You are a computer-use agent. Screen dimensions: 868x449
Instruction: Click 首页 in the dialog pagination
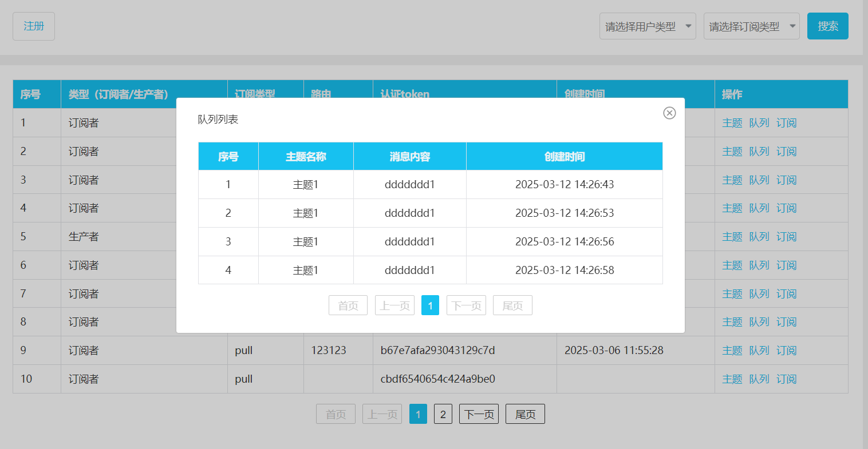[348, 305]
